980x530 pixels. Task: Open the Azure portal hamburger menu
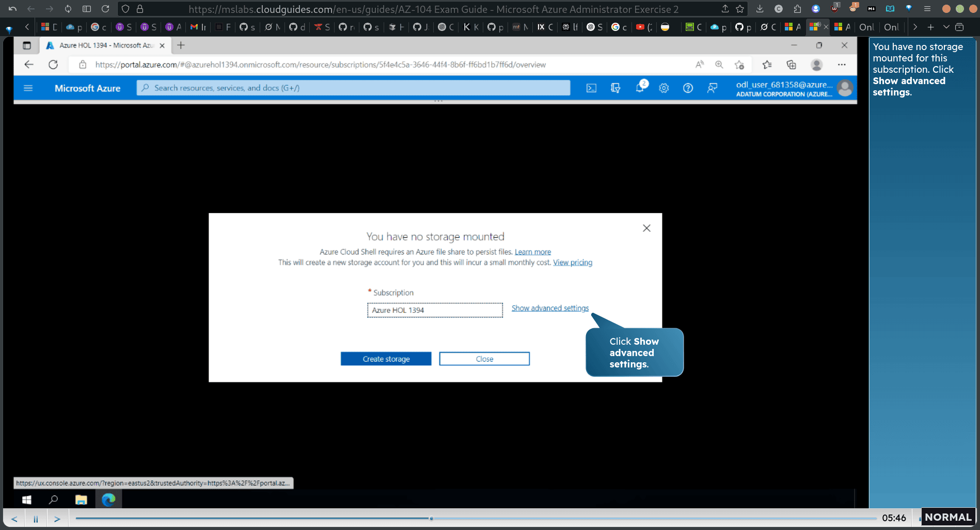click(28, 88)
